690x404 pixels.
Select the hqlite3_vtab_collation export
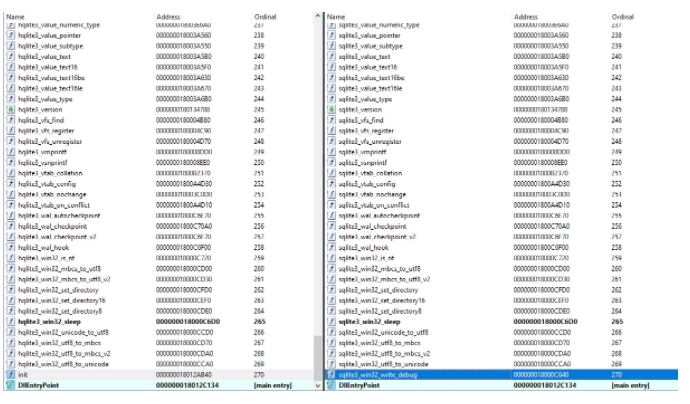click(158, 173)
